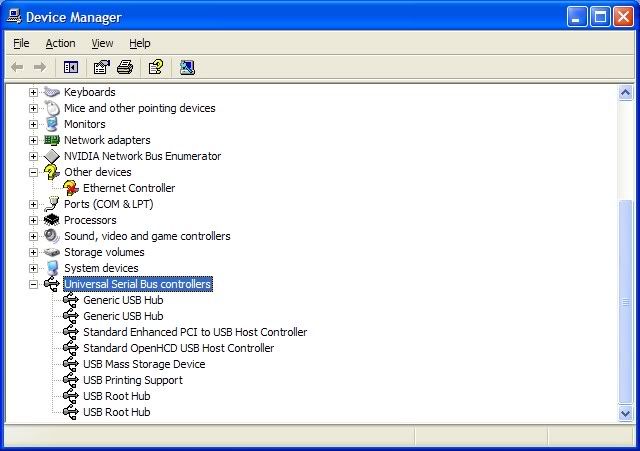The width and height of the screenshot is (640, 451).
Task: Select USB Printing Support entry
Action: click(x=132, y=380)
